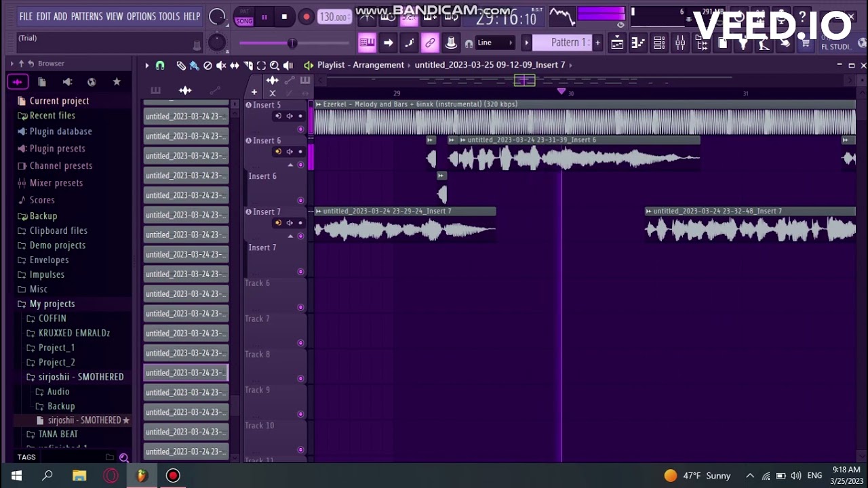Select the Zoom magnifier tool in playlist toolbar
Viewport: 868px width, 488px height.
[275, 66]
